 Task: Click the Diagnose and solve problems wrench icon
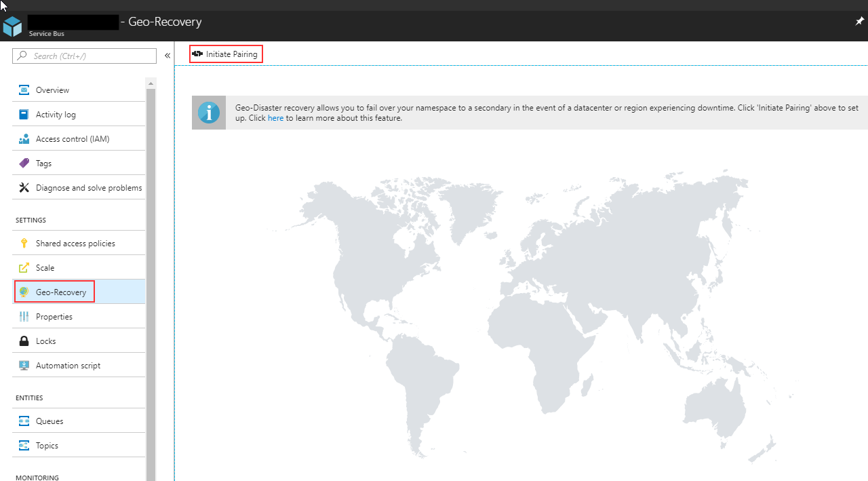click(24, 187)
